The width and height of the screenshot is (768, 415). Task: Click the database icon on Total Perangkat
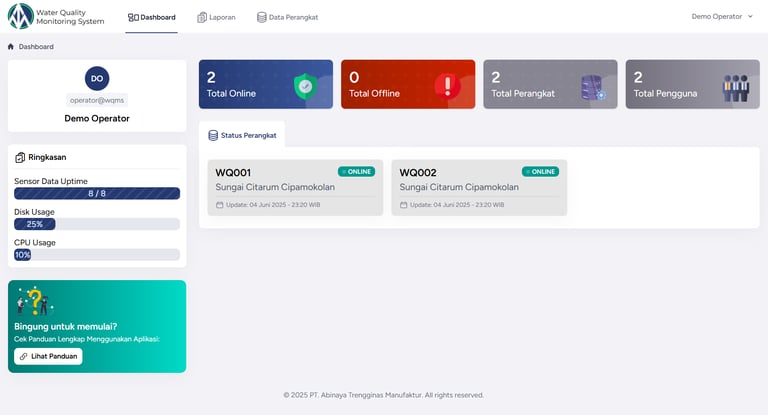tap(593, 88)
